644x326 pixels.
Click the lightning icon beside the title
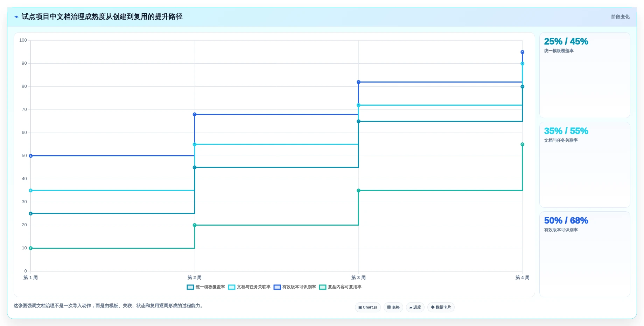[16, 17]
